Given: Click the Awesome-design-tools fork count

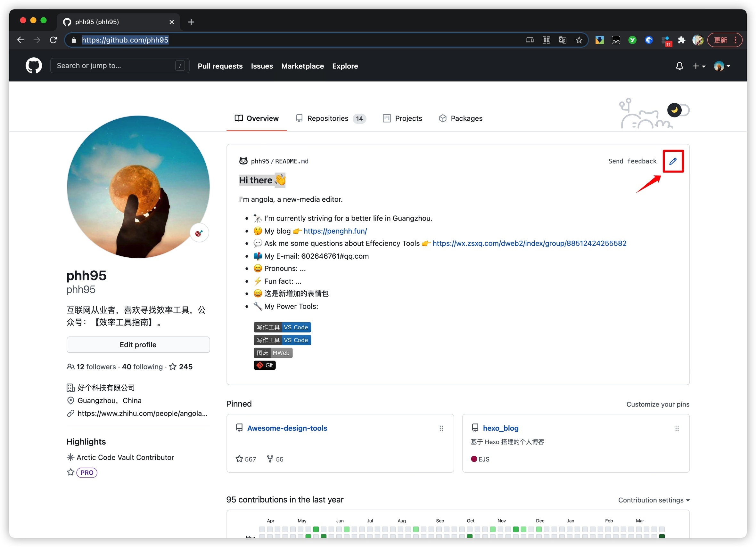Looking at the screenshot, I should pyautogui.click(x=275, y=459).
